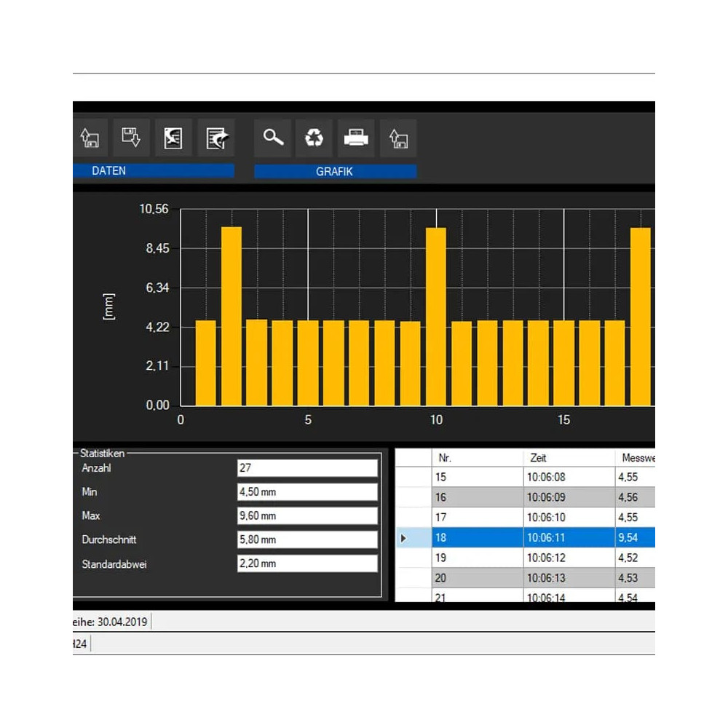Click the Nr. column header

click(x=478, y=458)
